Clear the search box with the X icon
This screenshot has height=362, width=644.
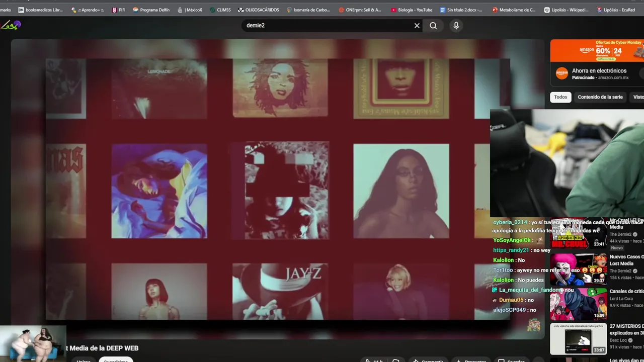(x=417, y=26)
